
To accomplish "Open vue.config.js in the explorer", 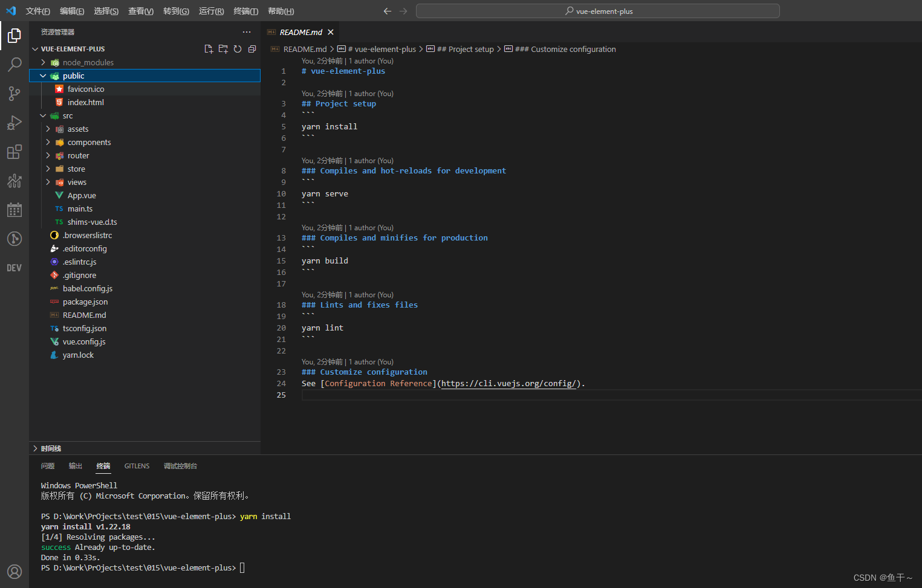I will click(83, 341).
